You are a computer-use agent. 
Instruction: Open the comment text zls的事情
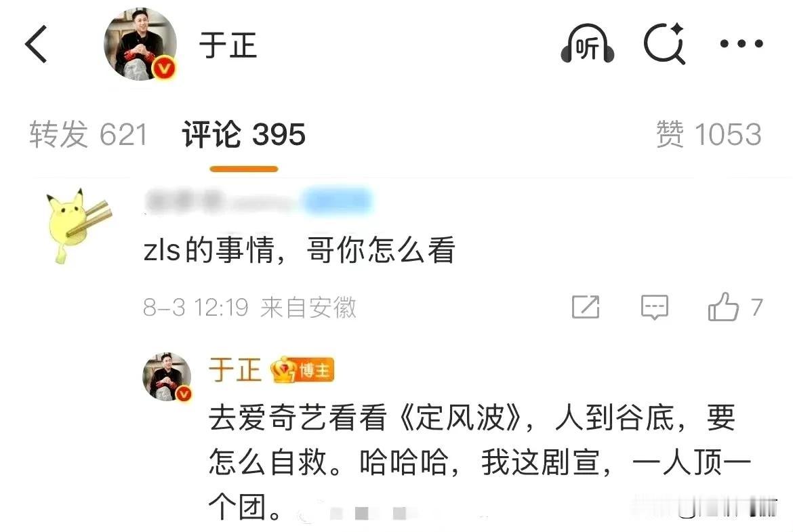(x=300, y=250)
